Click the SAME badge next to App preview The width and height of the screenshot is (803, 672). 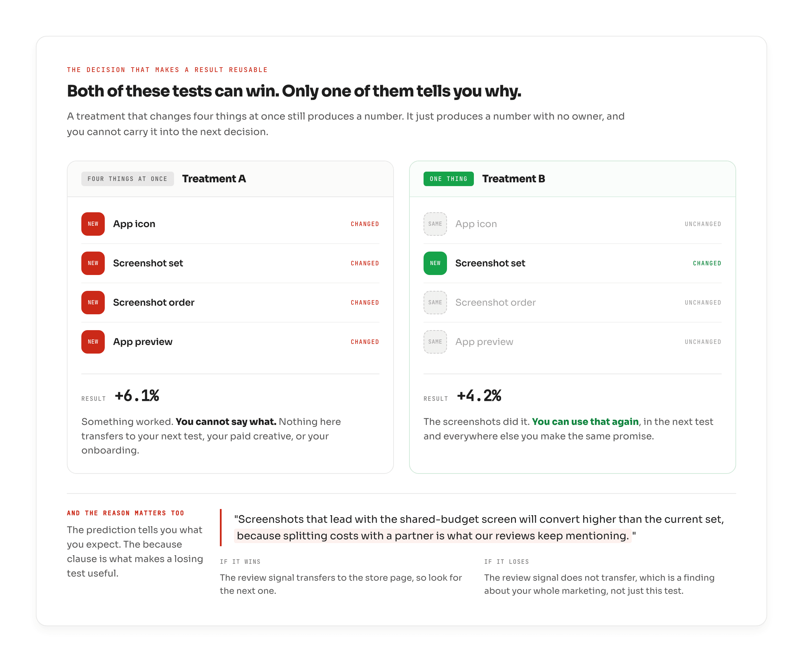point(435,342)
